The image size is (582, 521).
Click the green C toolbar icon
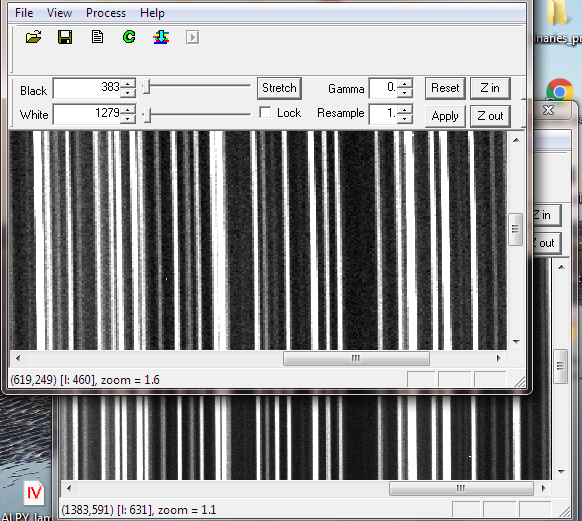129,37
